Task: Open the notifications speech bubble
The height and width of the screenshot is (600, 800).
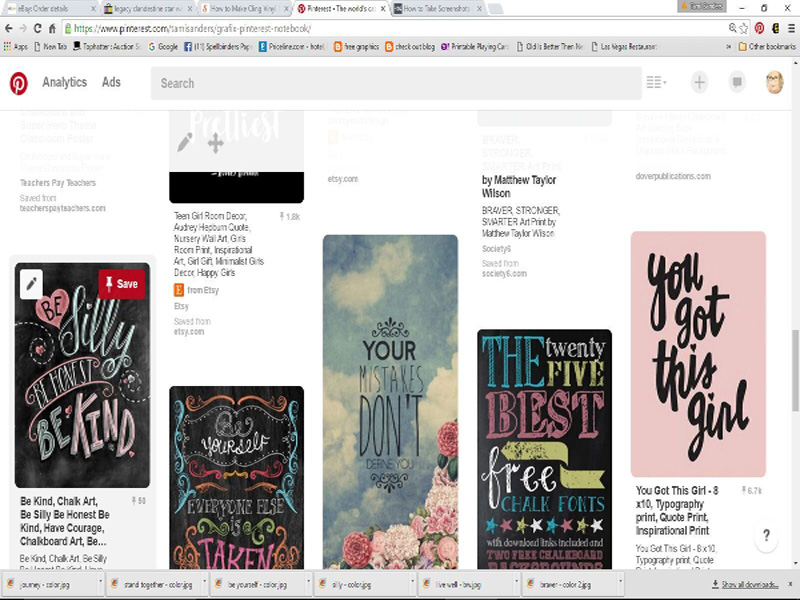Action: tap(737, 82)
